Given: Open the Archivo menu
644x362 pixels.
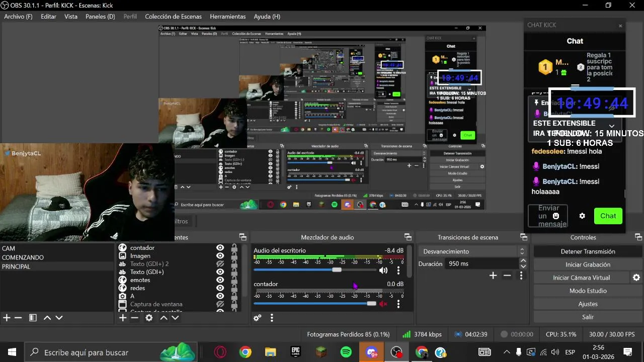Looking at the screenshot, I should (x=18, y=17).
